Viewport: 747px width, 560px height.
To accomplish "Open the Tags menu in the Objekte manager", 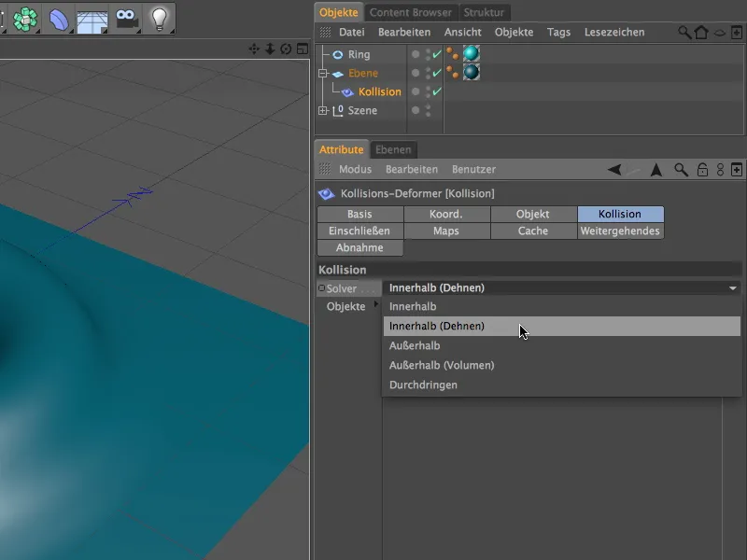I will tap(558, 32).
